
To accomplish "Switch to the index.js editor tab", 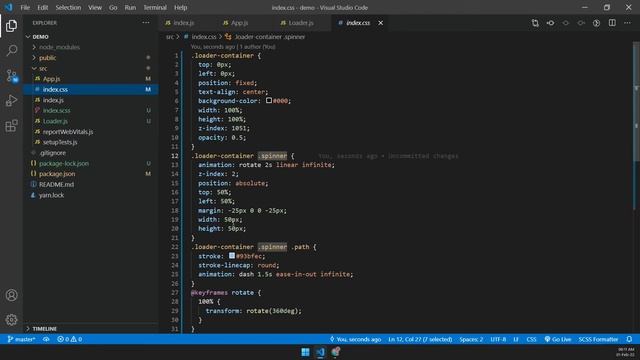I will (184, 23).
